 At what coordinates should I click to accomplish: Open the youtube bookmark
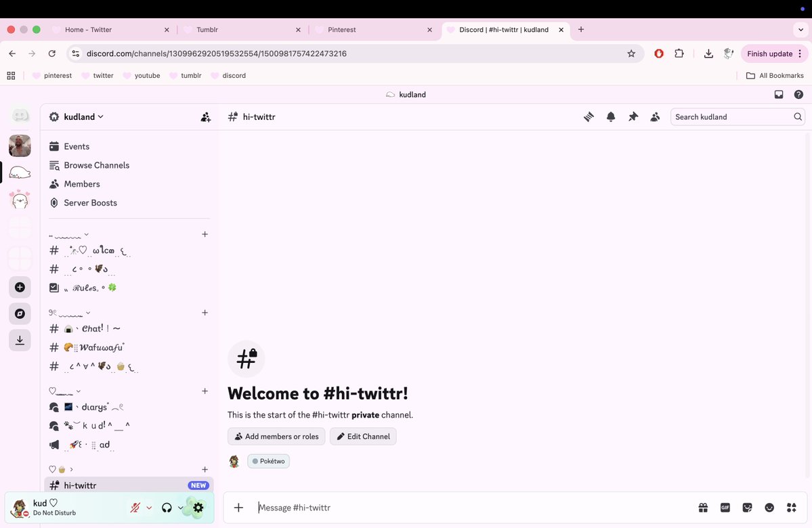(142, 76)
